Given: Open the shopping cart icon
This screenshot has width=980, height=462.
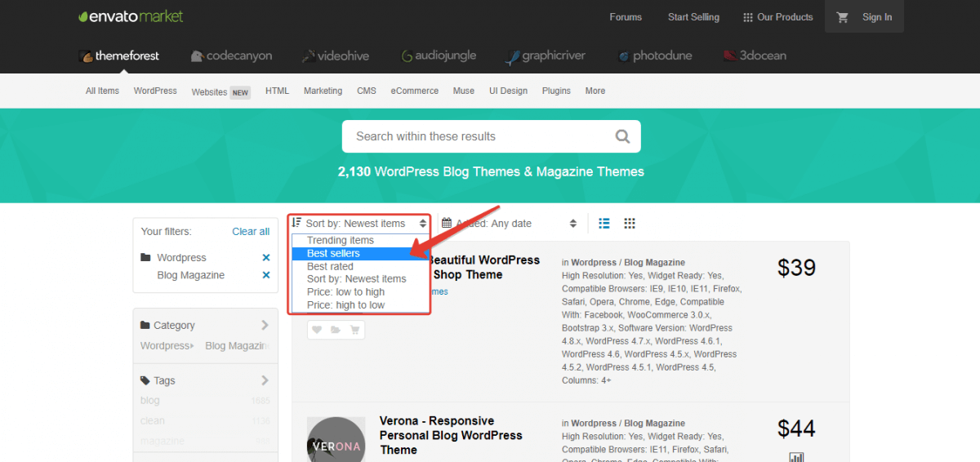Looking at the screenshot, I should tap(844, 17).
